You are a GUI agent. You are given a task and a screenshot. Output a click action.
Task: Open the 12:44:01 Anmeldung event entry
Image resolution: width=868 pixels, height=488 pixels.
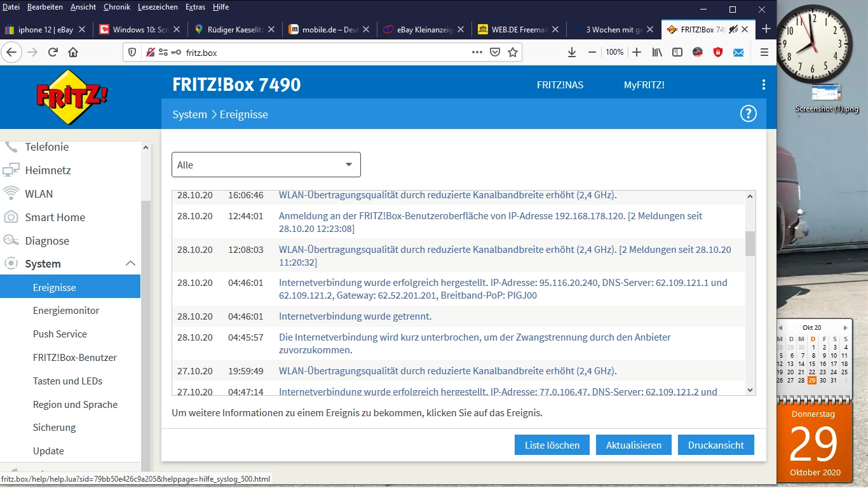pos(491,222)
